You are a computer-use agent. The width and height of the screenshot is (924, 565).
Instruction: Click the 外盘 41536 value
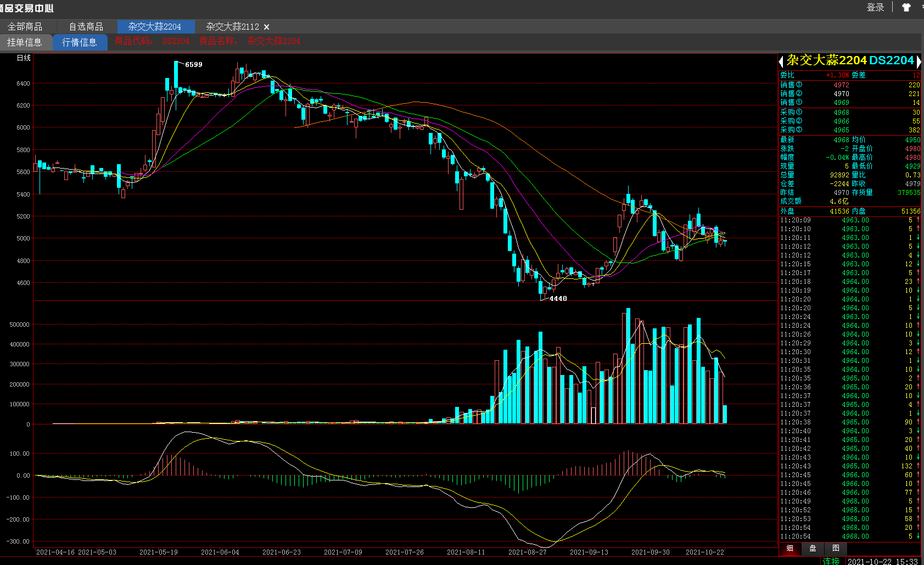839,211
